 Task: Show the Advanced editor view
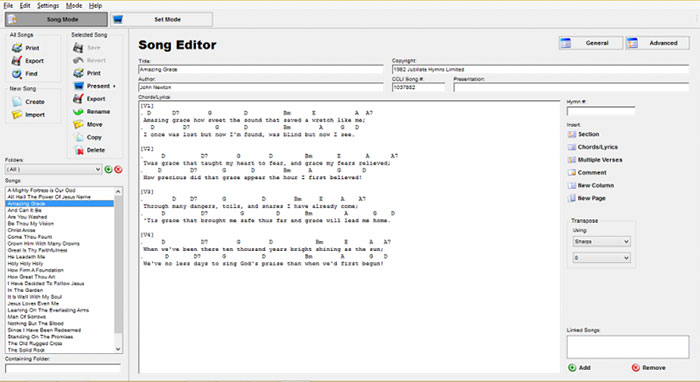(x=657, y=43)
